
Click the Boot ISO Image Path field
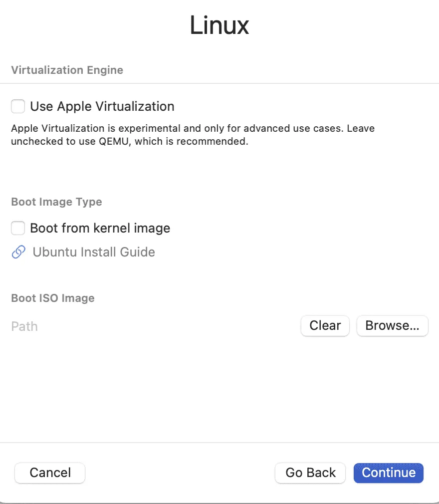coord(150,326)
